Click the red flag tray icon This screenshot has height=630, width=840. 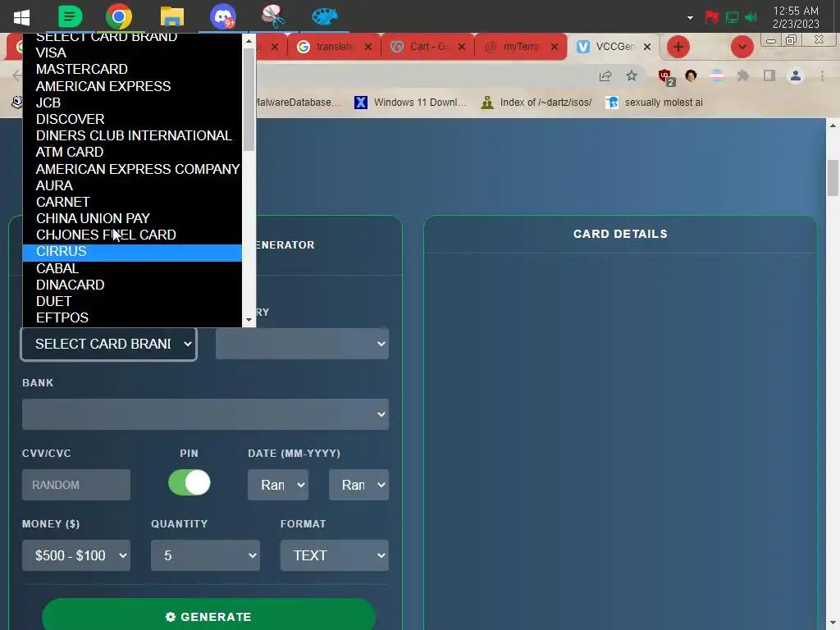pyautogui.click(x=711, y=18)
